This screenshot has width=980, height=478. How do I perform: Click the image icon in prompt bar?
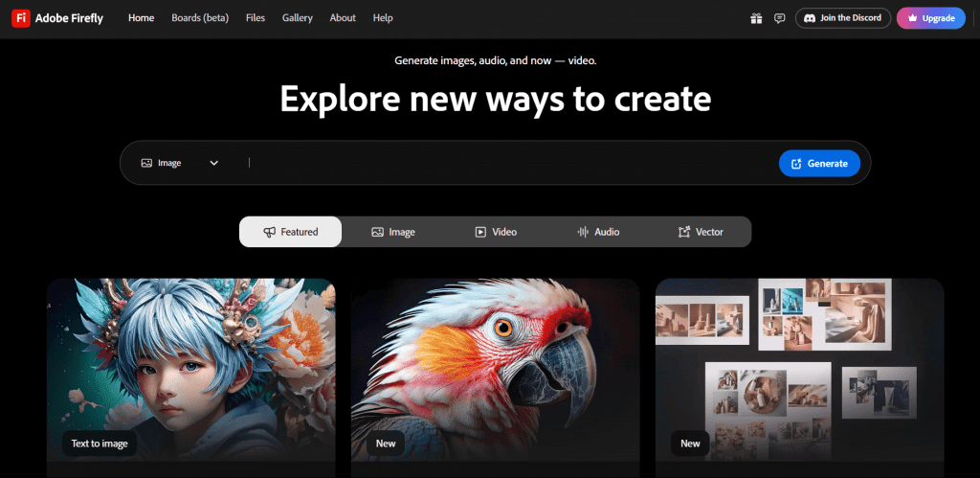click(x=146, y=163)
